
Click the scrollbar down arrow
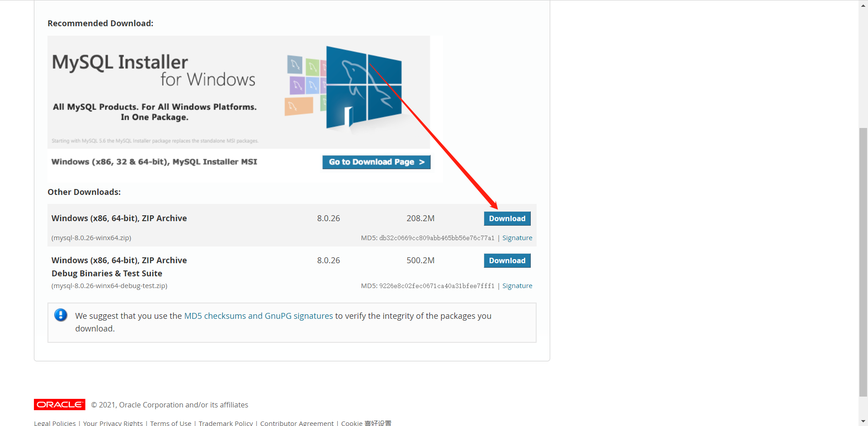863,421
